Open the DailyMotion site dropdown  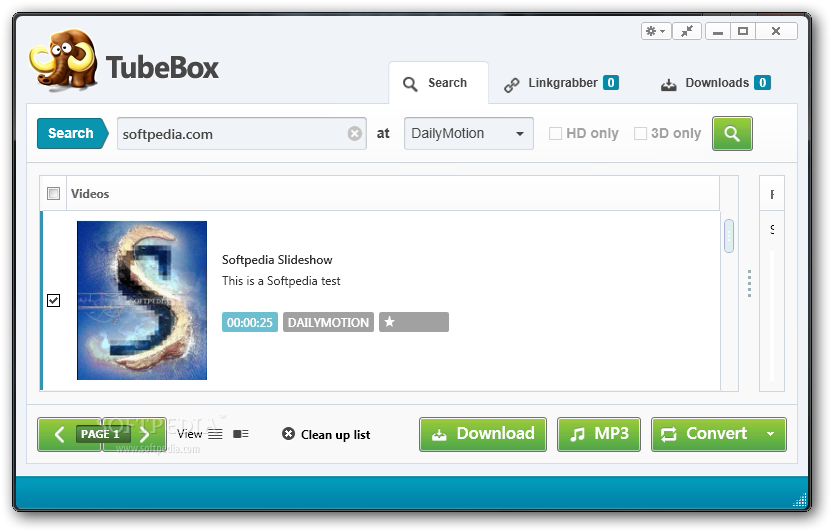[469, 134]
